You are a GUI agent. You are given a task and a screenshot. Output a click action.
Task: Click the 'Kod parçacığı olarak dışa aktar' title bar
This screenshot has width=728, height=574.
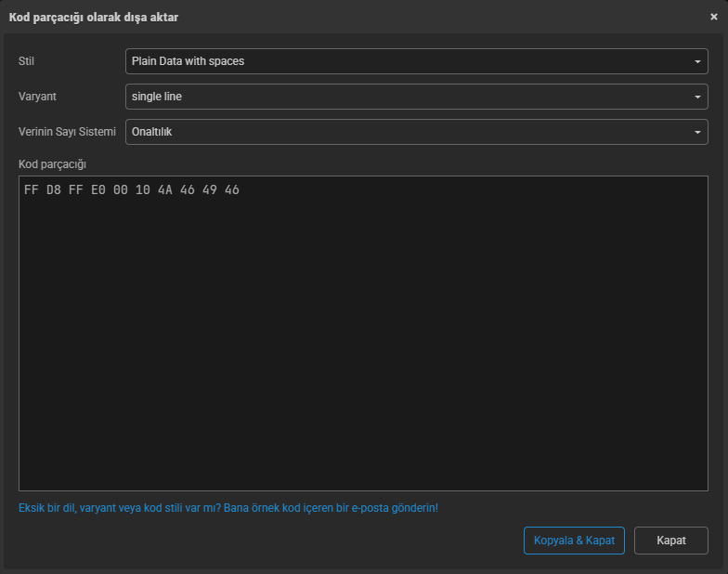[x=279, y=17]
